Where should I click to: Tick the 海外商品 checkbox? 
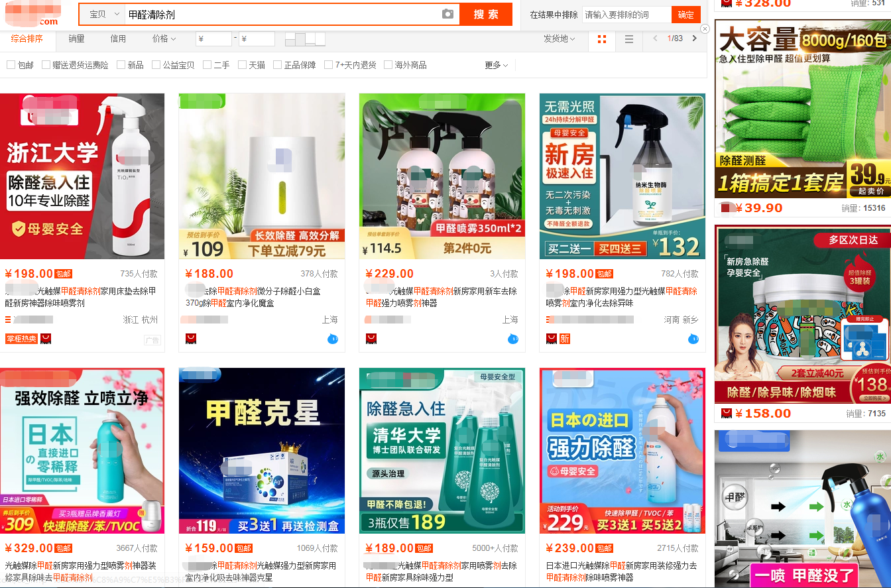(x=388, y=65)
